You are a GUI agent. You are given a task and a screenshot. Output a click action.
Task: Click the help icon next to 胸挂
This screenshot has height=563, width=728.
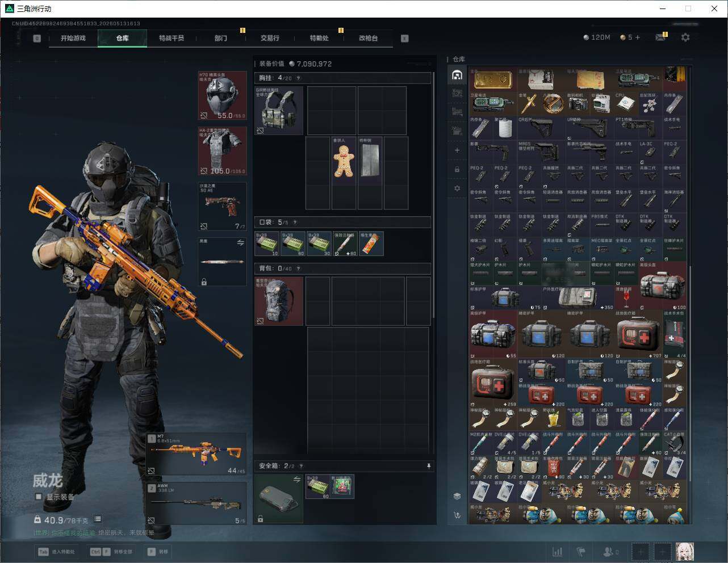[298, 78]
